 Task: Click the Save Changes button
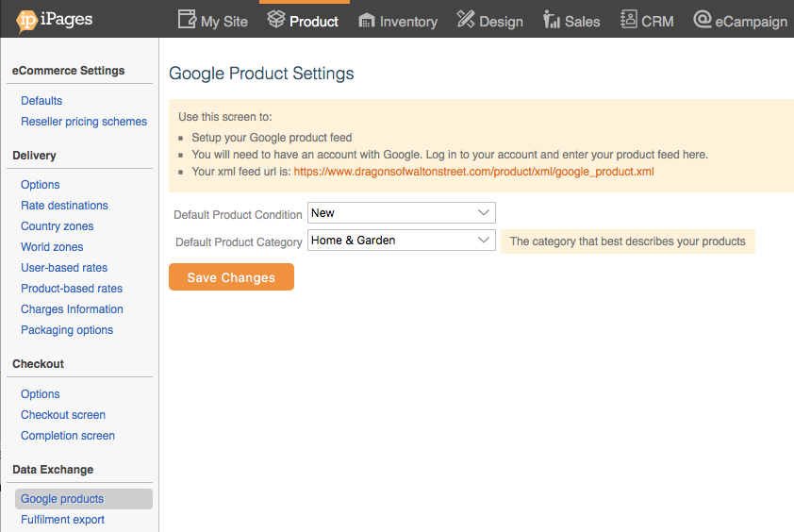[x=231, y=277]
